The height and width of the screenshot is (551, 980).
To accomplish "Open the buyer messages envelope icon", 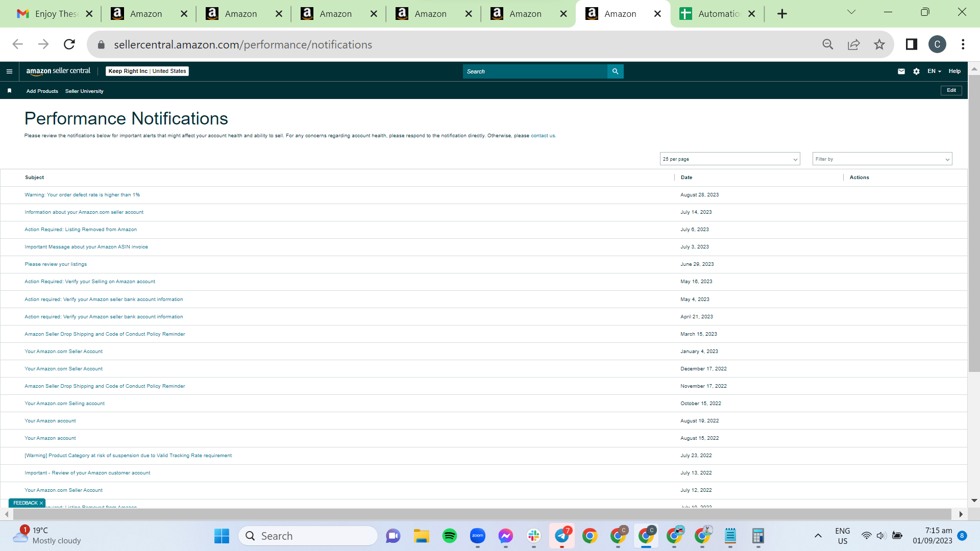I will coord(901,71).
